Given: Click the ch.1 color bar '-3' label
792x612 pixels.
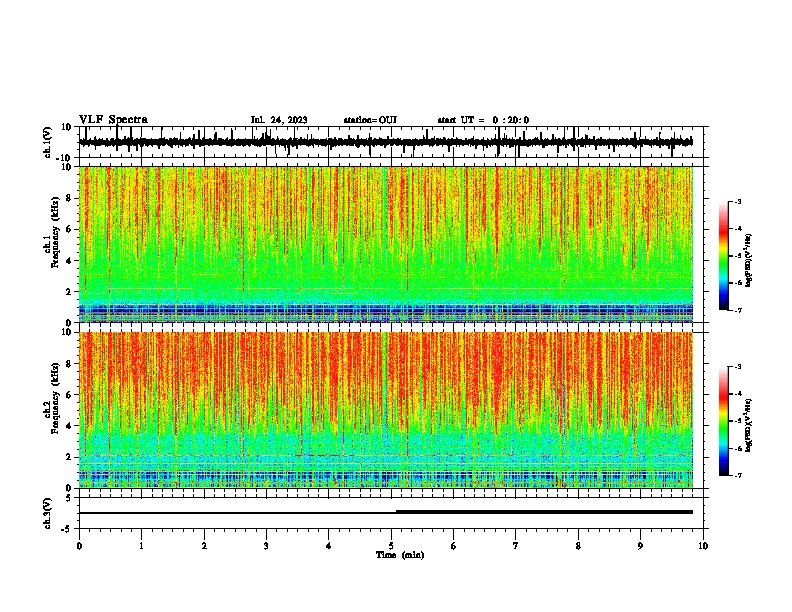Looking at the screenshot, I should point(738,201).
